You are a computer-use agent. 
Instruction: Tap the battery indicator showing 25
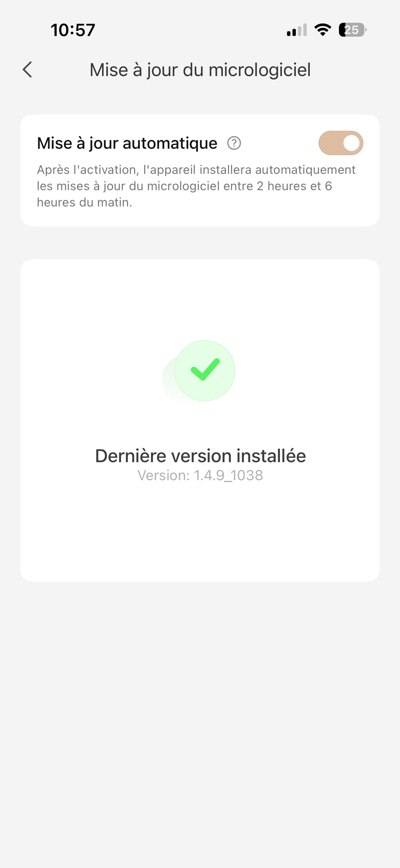[x=353, y=30]
